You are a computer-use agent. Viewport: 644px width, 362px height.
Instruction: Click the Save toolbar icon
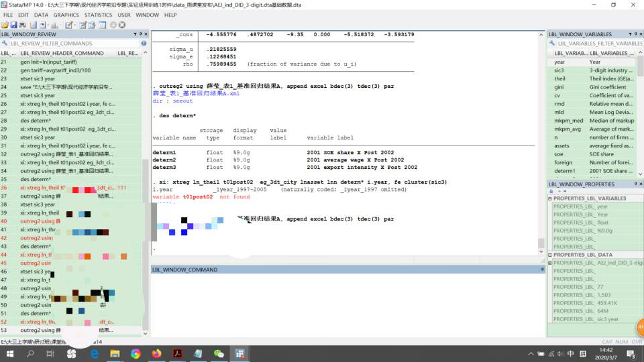[x=13, y=25]
